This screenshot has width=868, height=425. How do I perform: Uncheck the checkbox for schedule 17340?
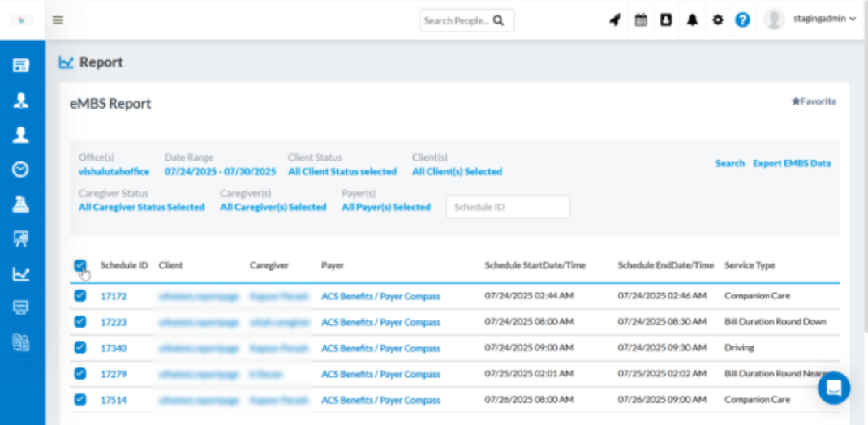point(79,347)
